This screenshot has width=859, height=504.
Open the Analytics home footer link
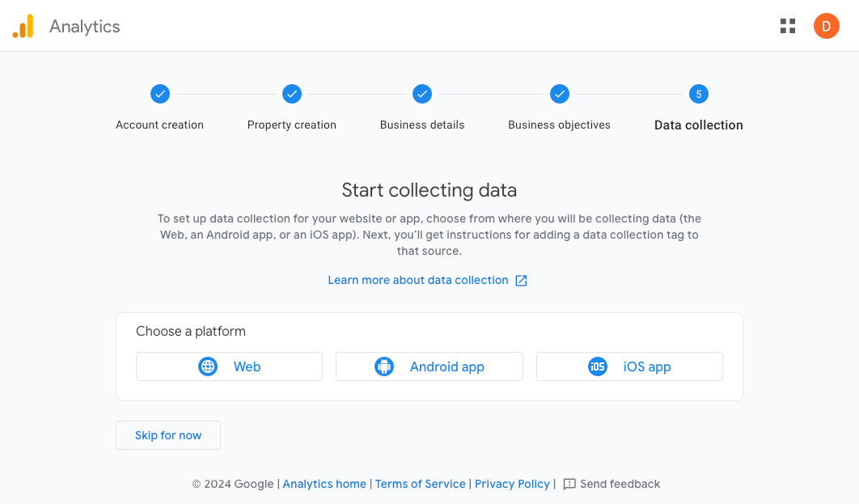(x=324, y=484)
